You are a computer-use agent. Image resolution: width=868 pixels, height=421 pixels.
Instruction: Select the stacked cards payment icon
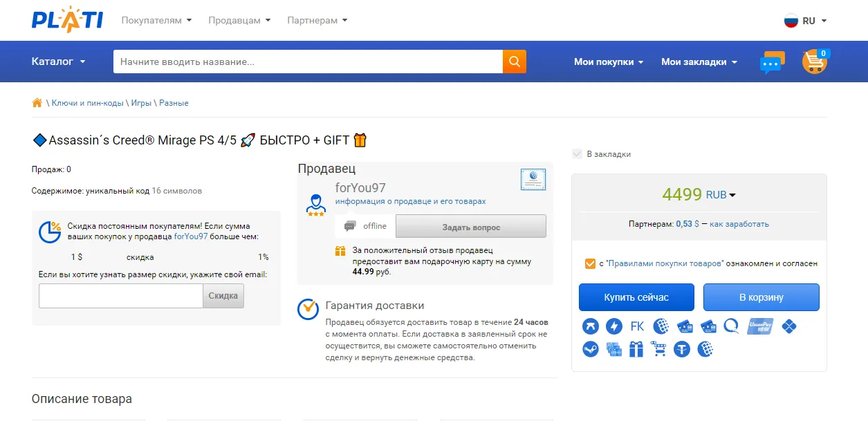613,349
